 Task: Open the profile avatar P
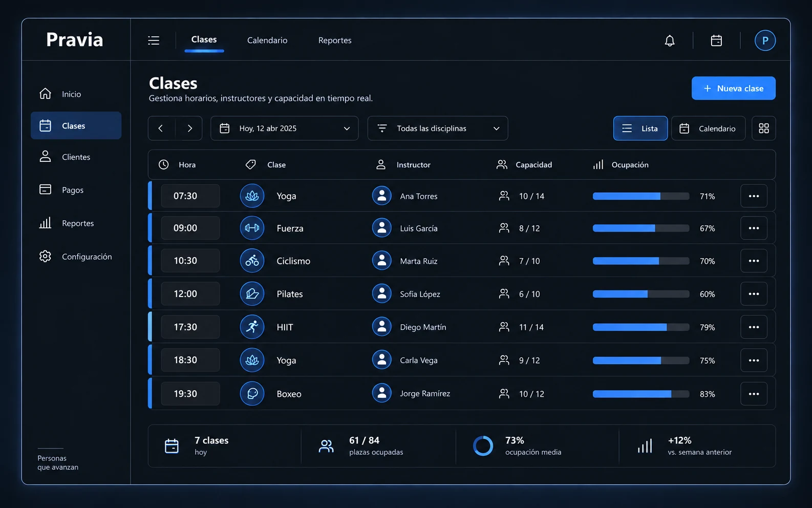pyautogui.click(x=765, y=40)
